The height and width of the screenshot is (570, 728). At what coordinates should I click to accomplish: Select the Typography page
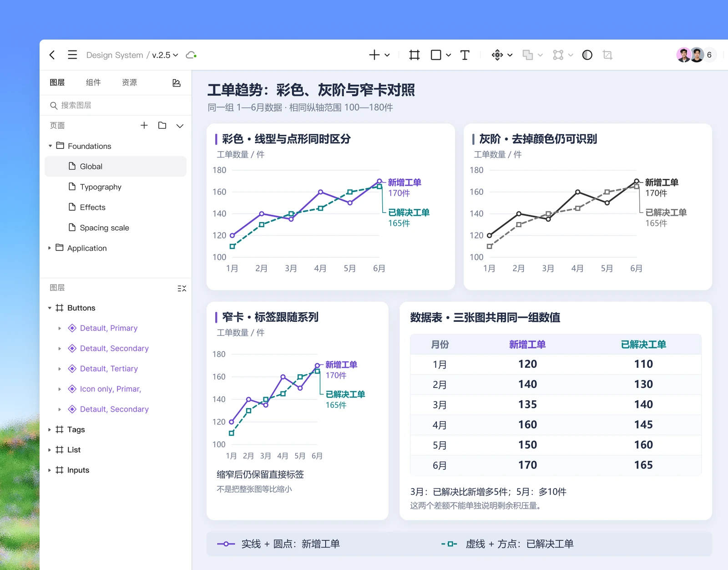click(116, 187)
